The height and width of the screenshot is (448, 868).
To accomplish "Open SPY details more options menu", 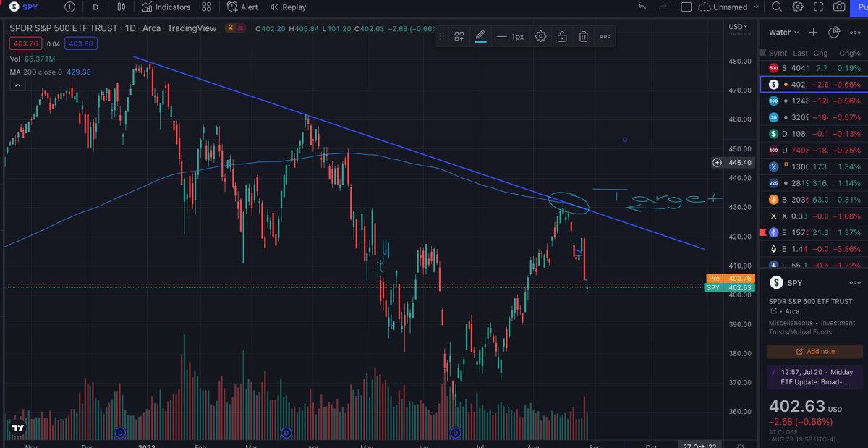I will click(x=856, y=283).
